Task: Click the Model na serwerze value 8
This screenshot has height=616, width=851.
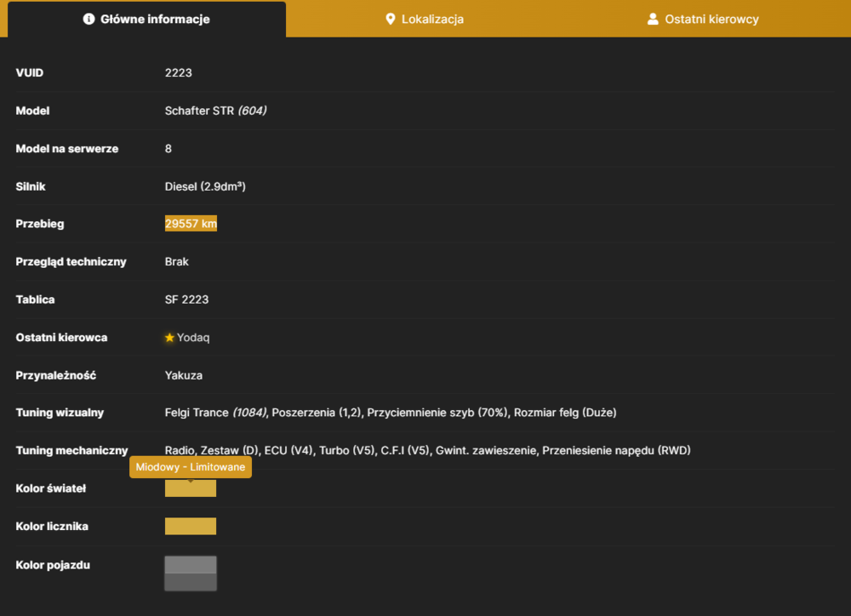Action: [168, 149]
